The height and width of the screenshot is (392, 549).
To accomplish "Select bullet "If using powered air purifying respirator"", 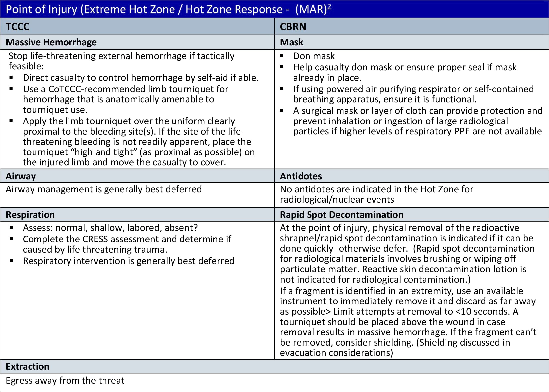I will [413, 94].
